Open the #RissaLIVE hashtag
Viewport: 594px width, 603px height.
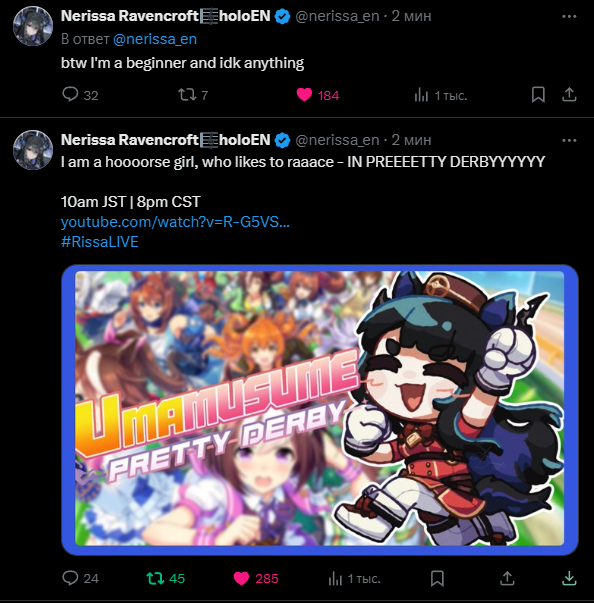click(x=100, y=242)
